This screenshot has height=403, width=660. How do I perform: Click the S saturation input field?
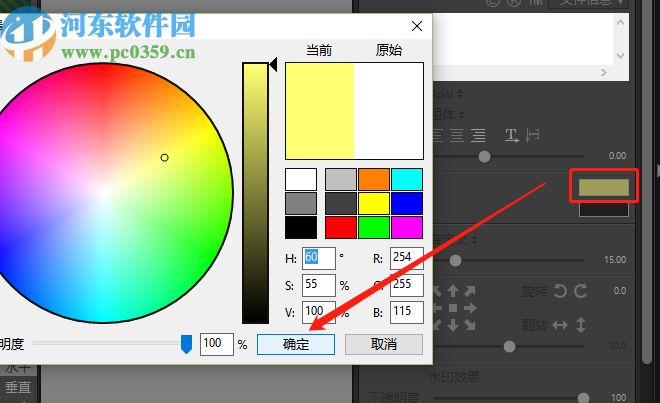click(x=319, y=285)
